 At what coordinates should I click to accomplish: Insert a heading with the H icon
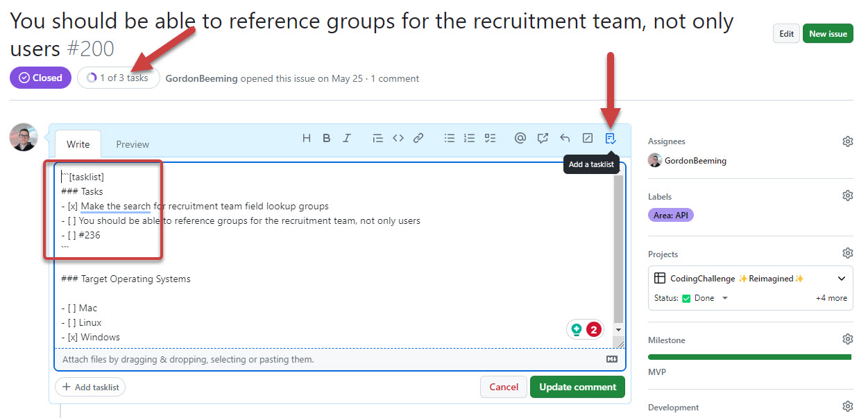coord(307,138)
